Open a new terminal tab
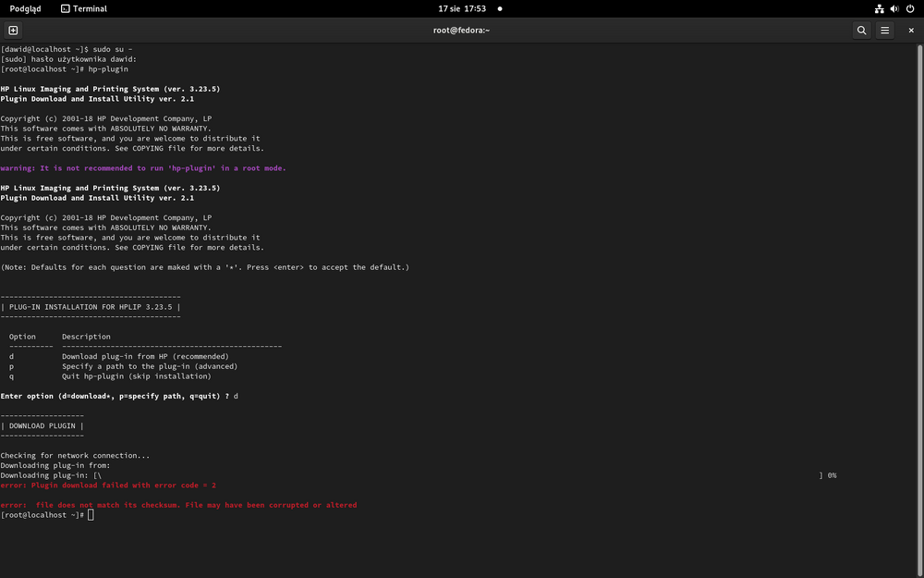924x578 pixels. point(13,31)
